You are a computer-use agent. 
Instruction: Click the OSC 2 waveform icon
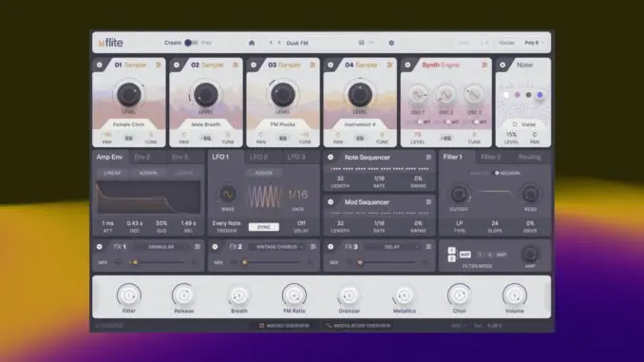coord(445,95)
